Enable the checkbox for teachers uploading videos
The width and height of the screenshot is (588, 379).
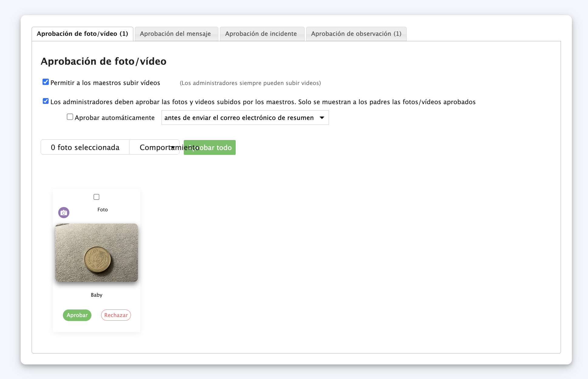click(46, 82)
